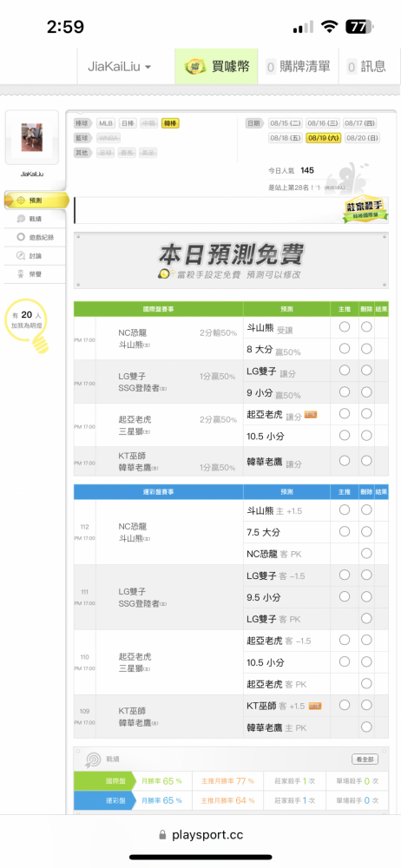Open 遊戲紀錄 in the sidebar
The height and width of the screenshot is (868, 401).
point(35,238)
